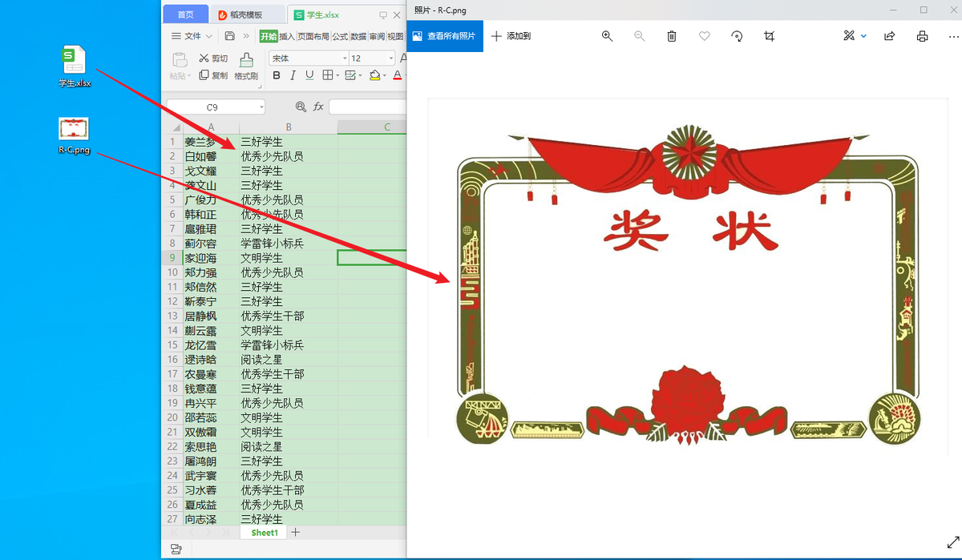This screenshot has height=560, width=962.
Task: Select cell containing 学雷锋小标兵 in row 8
Action: [288, 244]
